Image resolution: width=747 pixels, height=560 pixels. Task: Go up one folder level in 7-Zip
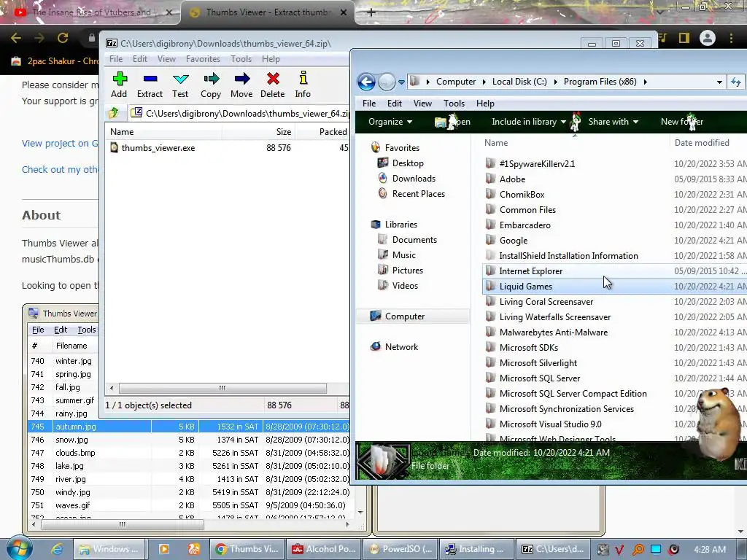click(114, 113)
